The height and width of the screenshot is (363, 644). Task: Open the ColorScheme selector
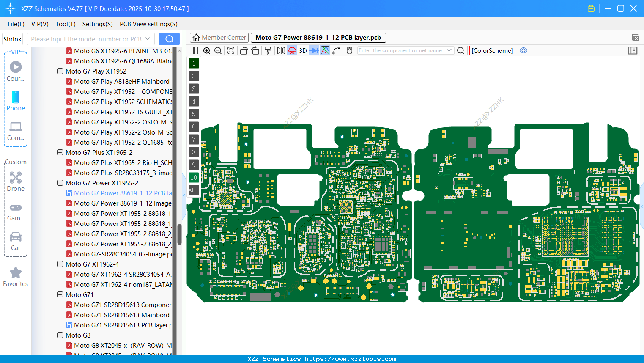[x=492, y=50]
